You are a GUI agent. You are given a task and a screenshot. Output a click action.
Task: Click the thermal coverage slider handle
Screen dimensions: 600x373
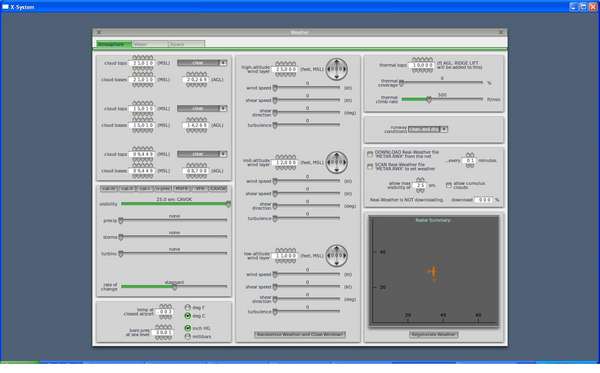tap(401, 82)
